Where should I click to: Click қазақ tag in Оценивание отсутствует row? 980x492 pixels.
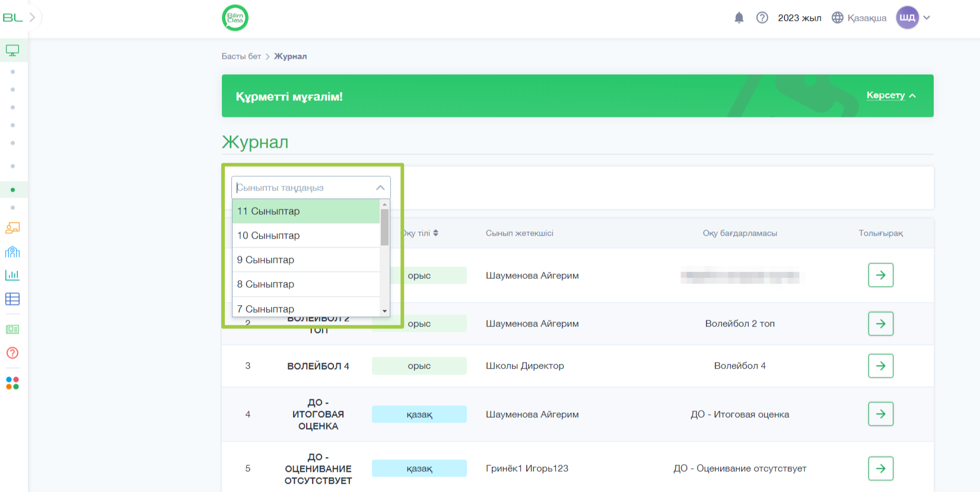point(419,468)
